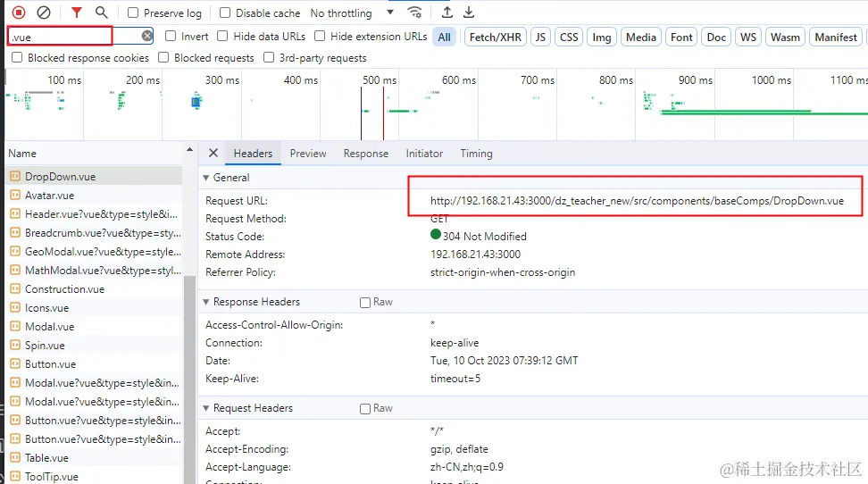
Task: Filter by Media requests
Action: 641,38
